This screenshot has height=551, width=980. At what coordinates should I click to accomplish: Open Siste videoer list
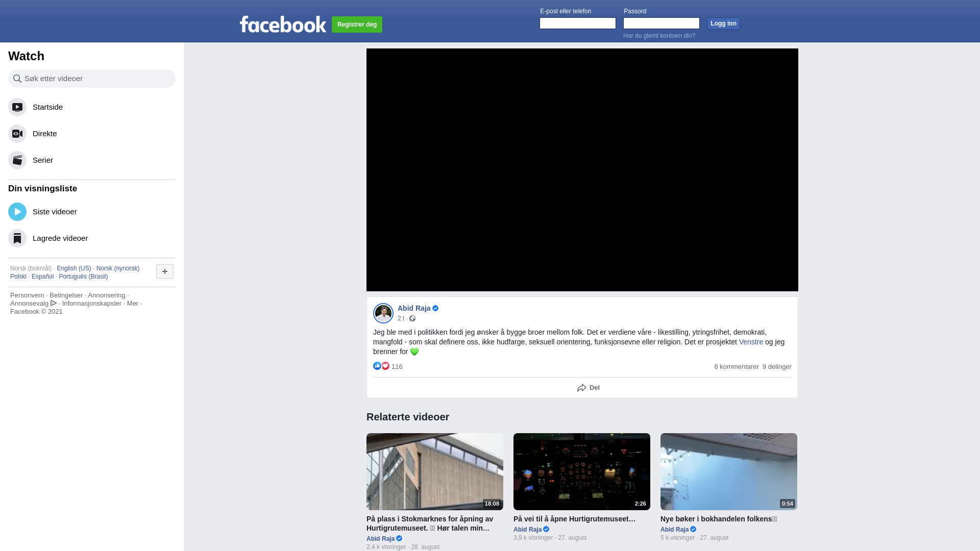[x=92, y=212]
